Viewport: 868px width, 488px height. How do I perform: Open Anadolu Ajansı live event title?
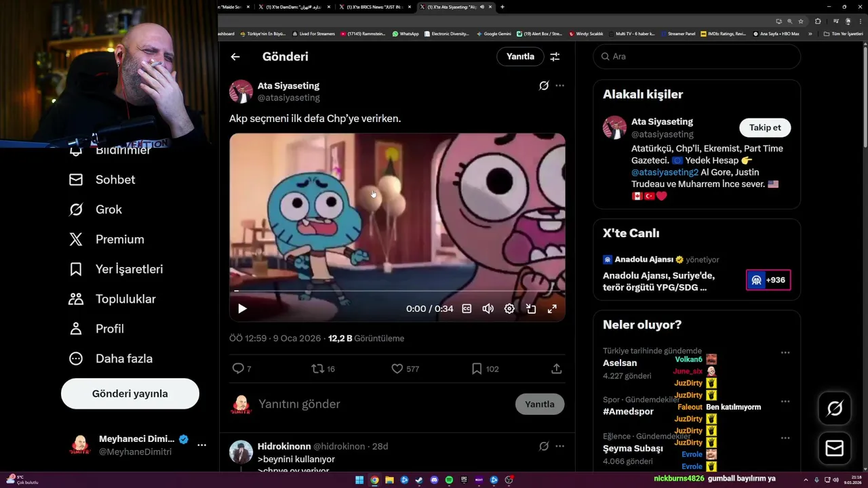pyautogui.click(x=658, y=281)
